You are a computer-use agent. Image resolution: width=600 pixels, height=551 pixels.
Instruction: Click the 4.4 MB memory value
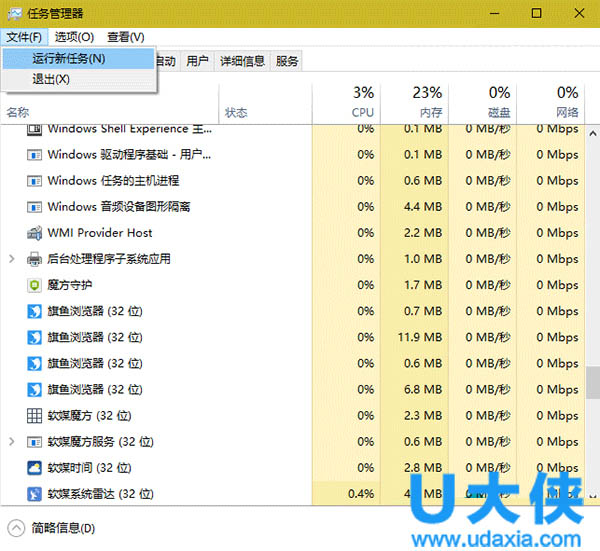pyautogui.click(x=423, y=207)
